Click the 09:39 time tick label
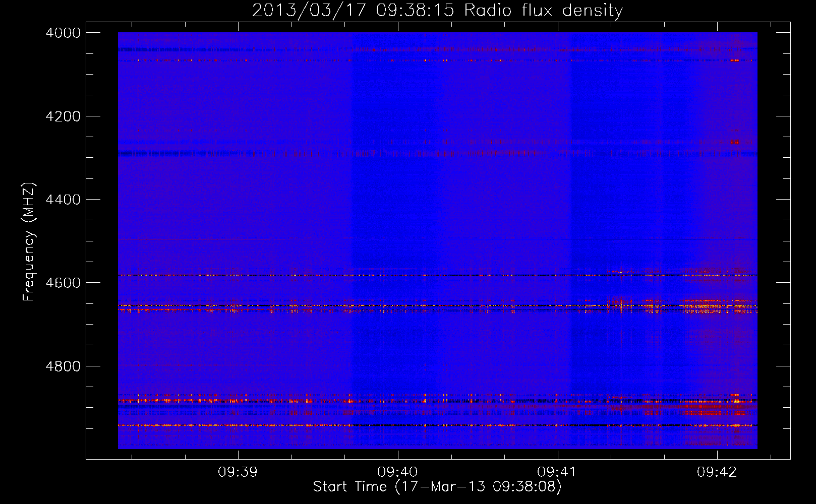 [x=238, y=472]
